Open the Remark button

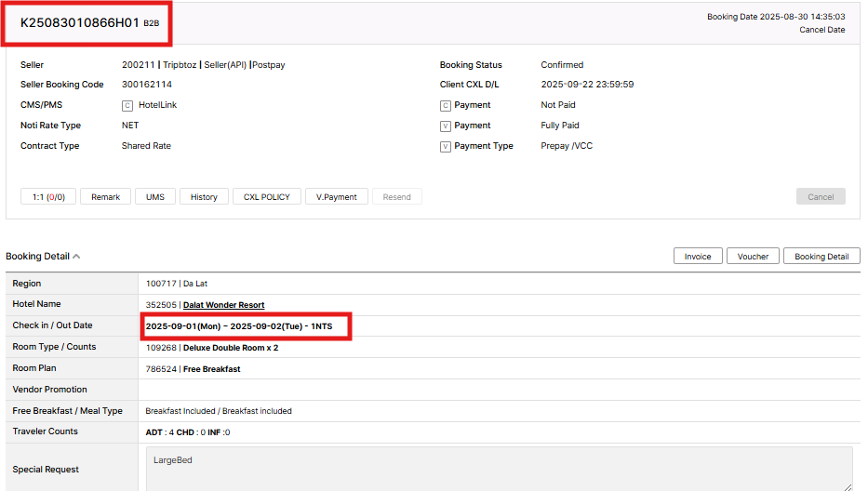105,196
